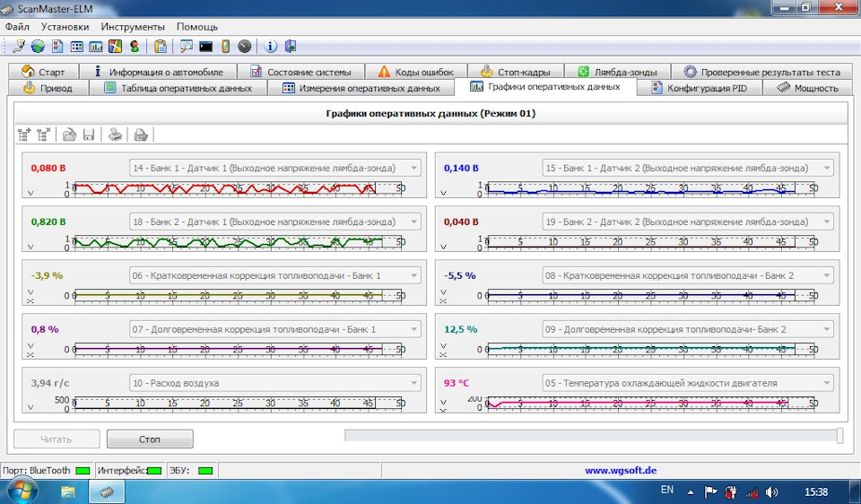
Task: Click the Читать button
Action: (x=57, y=439)
